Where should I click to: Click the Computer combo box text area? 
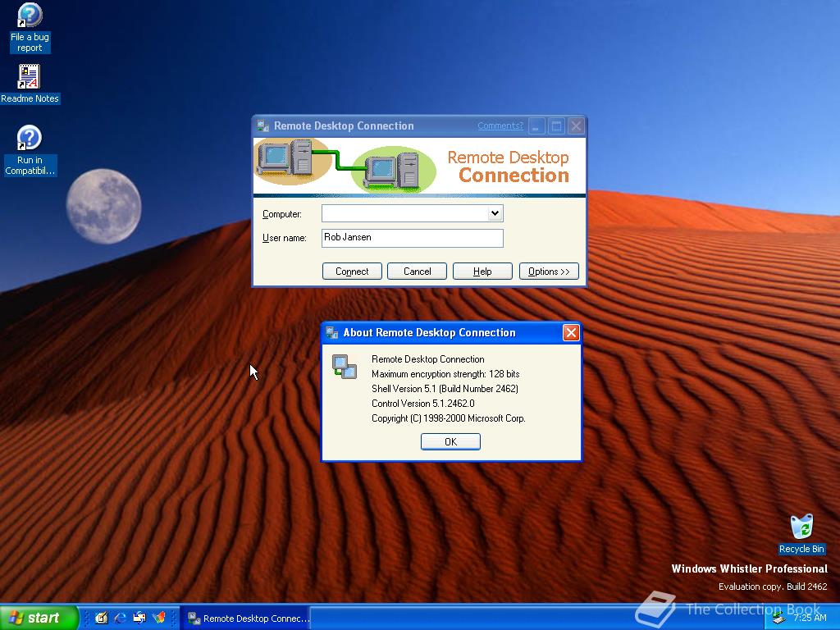[405, 213]
